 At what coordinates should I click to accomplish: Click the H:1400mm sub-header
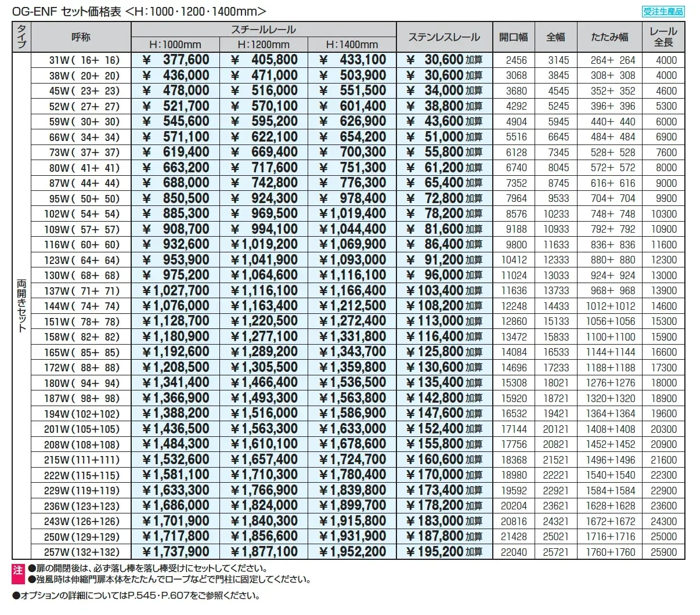352,45
